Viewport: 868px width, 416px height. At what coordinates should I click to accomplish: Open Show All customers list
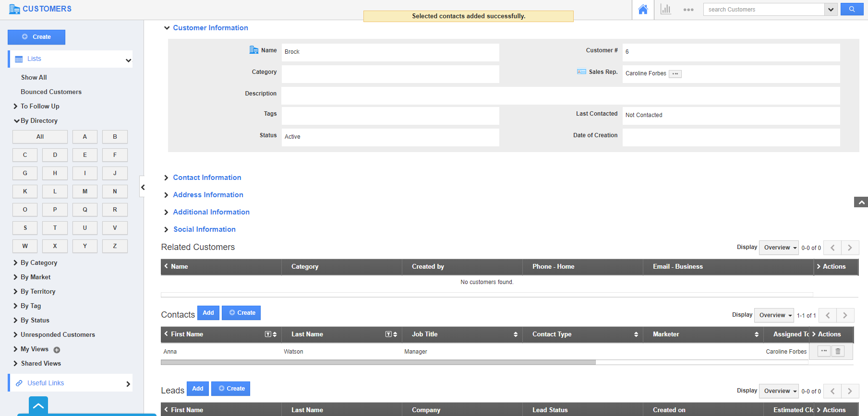click(34, 77)
